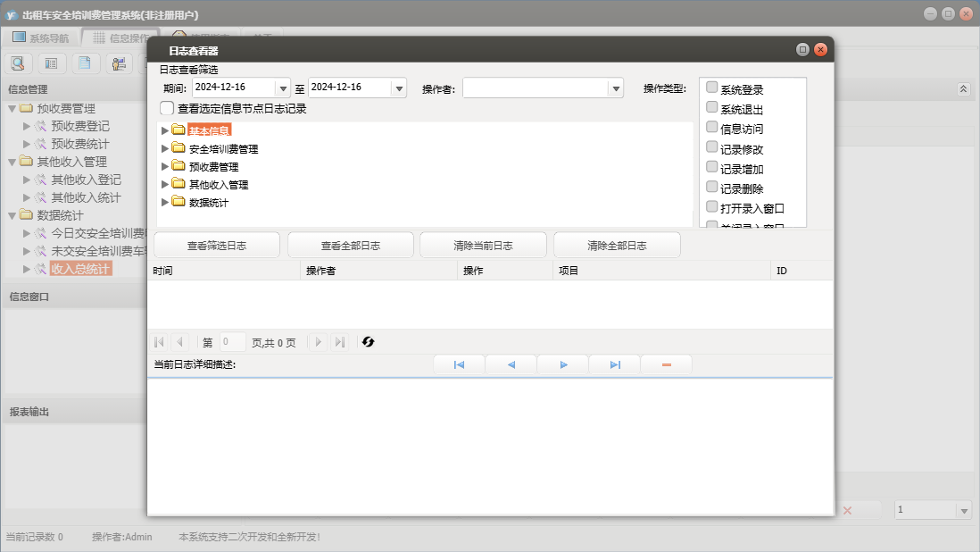
Task: Tick the 记录删除 checkbox
Action: point(711,187)
